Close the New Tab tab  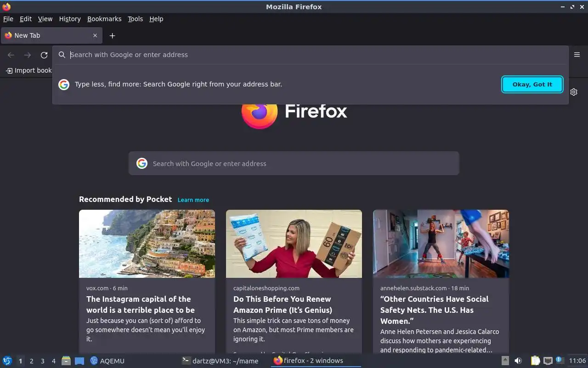click(95, 35)
